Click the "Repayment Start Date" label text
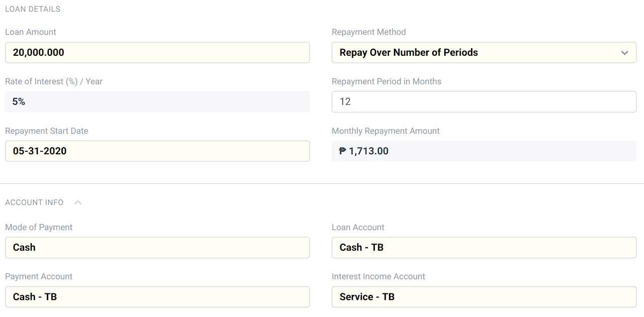Screen dimensions: 644x317 point(47,131)
